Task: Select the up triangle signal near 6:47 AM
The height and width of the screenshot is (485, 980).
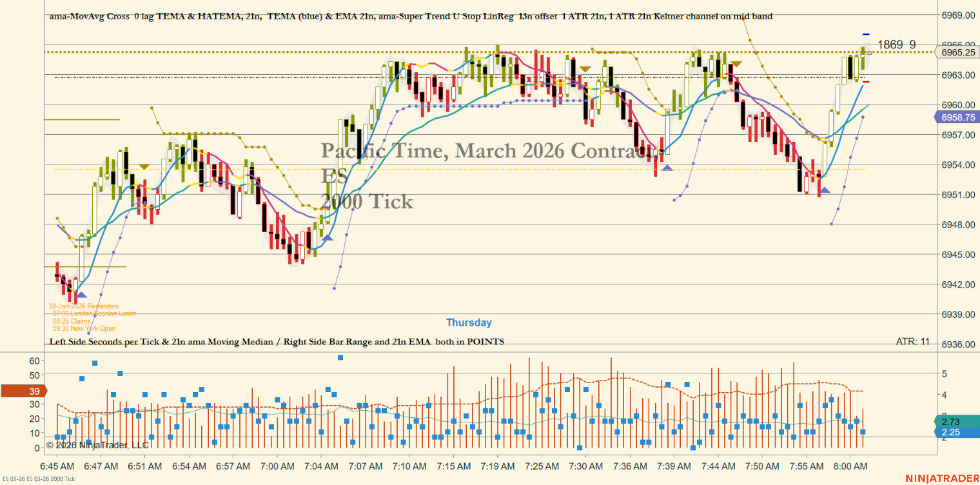Action: [81, 295]
